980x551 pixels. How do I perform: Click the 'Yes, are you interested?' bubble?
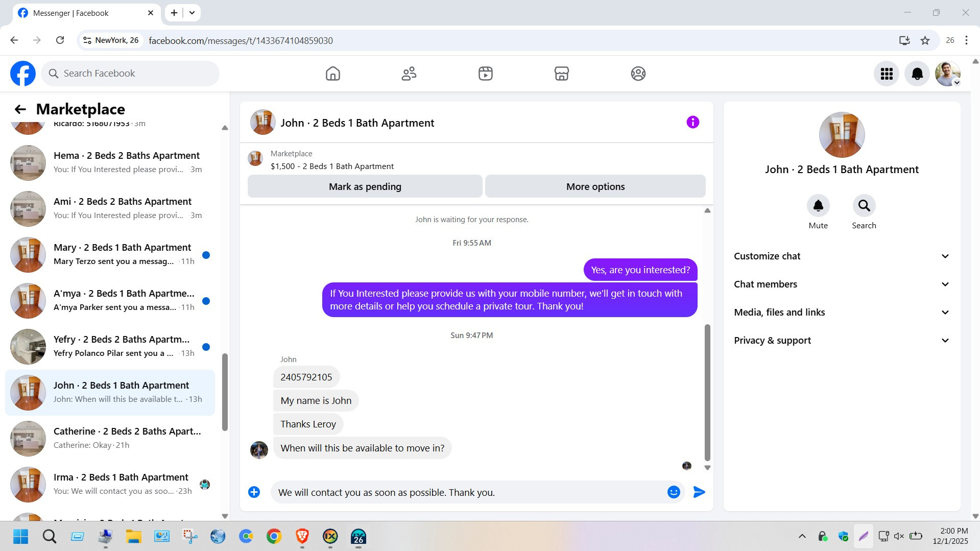pos(640,270)
